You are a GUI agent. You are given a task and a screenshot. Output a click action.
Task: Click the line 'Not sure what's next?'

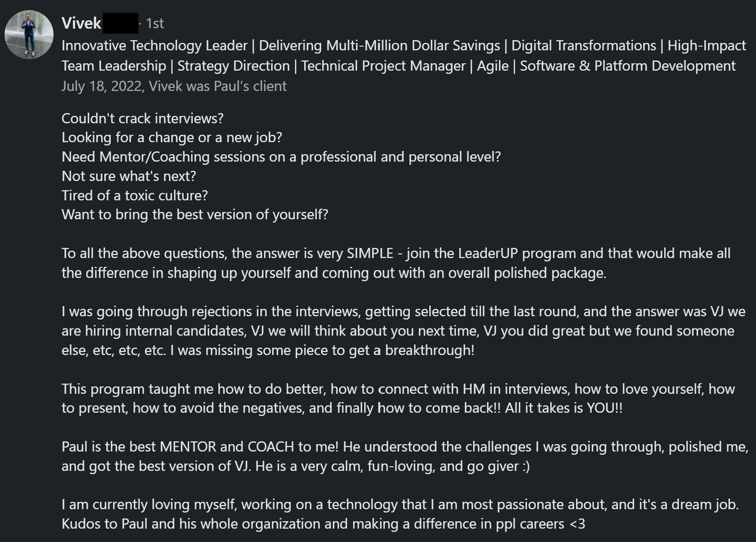[x=129, y=176]
